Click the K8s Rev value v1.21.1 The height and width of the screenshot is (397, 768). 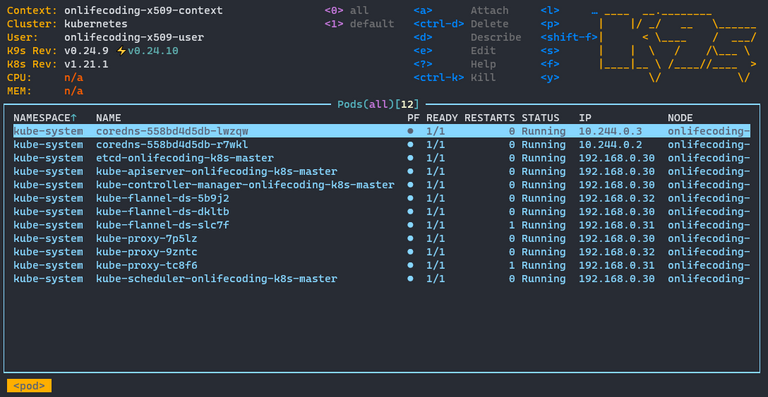(x=86, y=64)
